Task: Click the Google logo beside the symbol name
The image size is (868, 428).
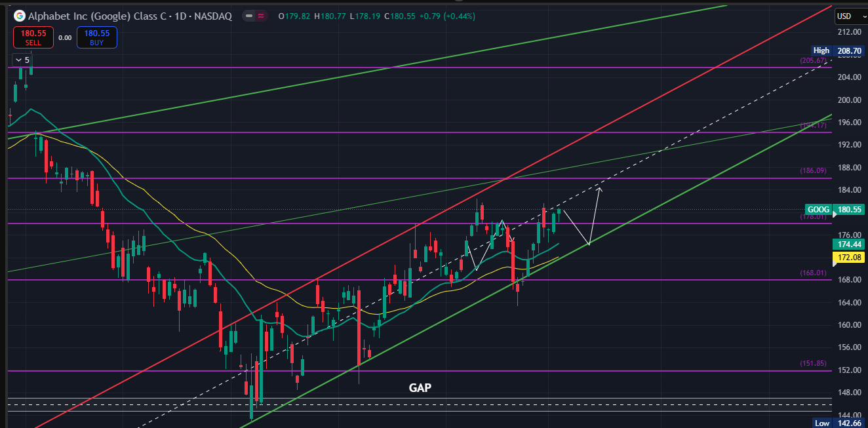Action: (19, 16)
